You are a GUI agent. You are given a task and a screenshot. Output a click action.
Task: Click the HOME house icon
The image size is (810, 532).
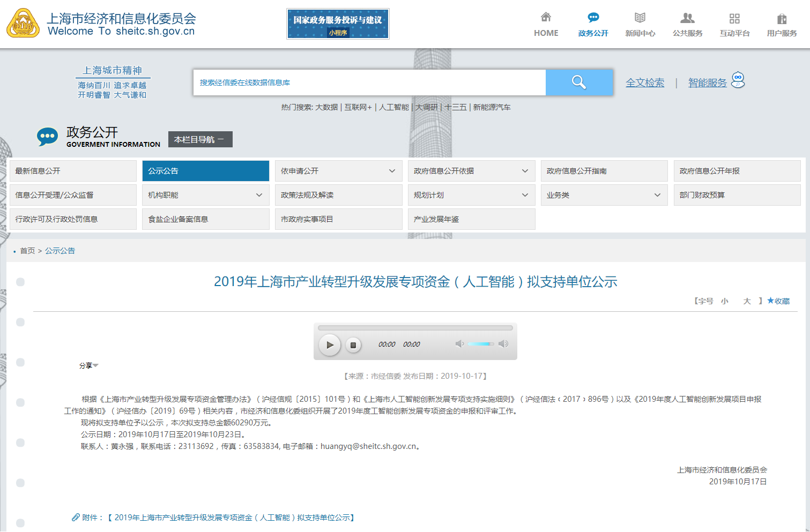click(x=546, y=17)
